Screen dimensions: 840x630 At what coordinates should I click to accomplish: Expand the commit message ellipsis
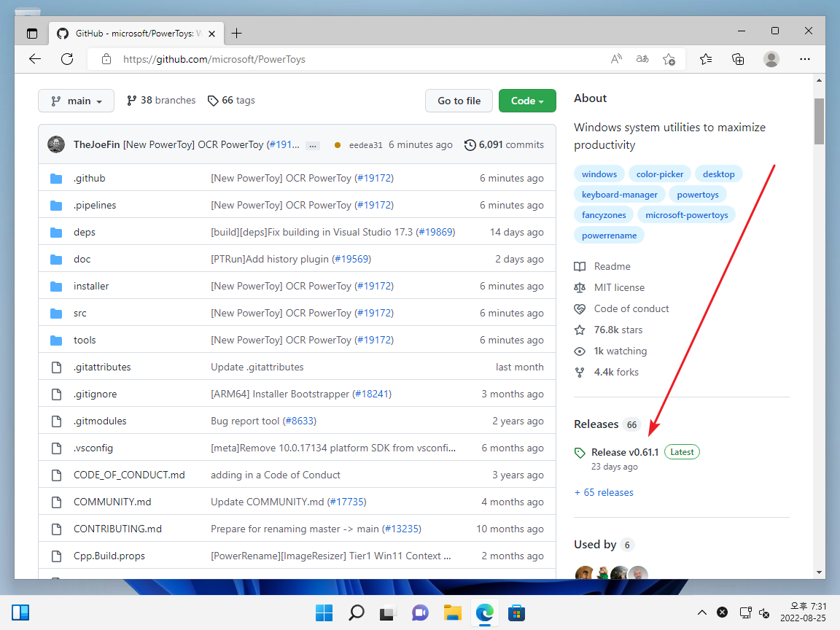click(313, 145)
